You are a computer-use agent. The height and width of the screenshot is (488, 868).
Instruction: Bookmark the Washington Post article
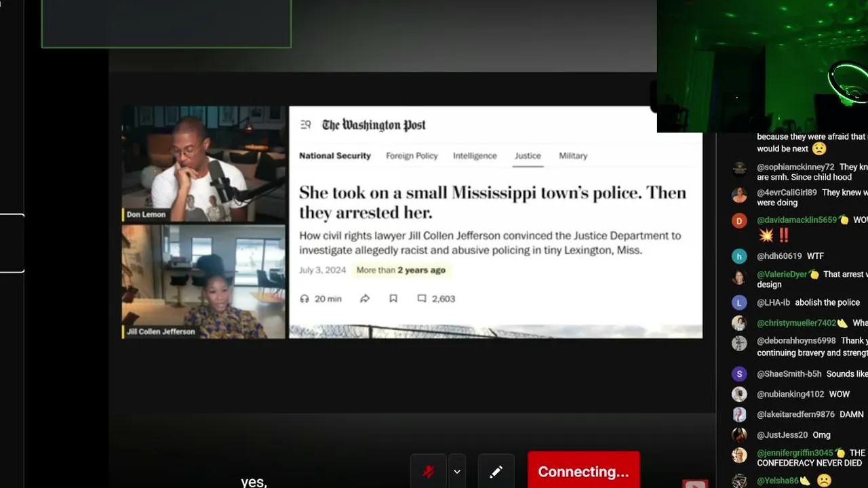pyautogui.click(x=393, y=298)
